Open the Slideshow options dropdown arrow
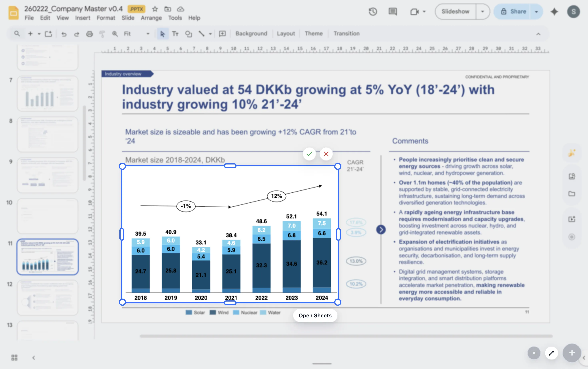 click(x=482, y=11)
